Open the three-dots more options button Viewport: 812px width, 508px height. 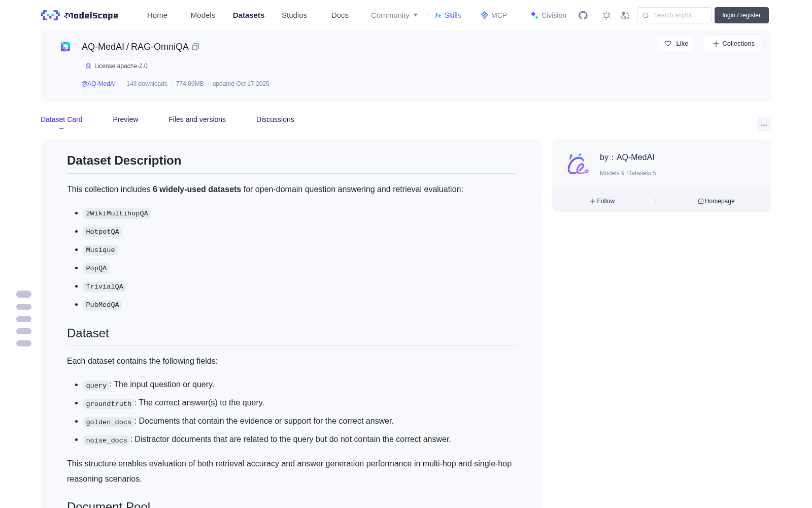[764, 124]
